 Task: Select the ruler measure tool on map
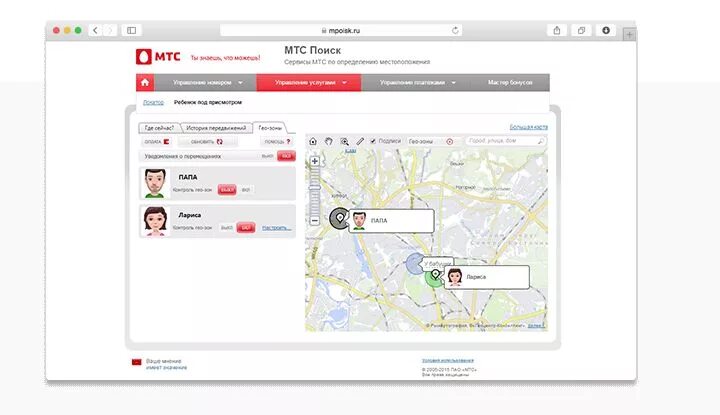[x=360, y=141]
